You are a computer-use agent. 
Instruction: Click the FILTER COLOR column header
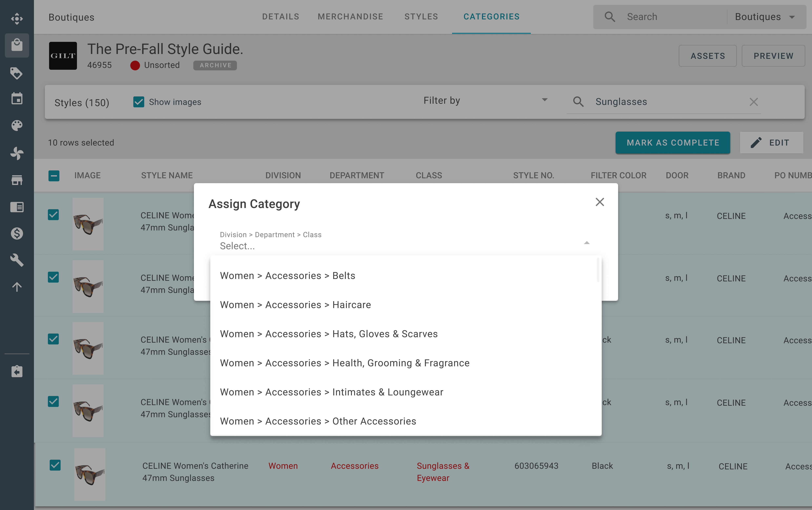(618, 175)
